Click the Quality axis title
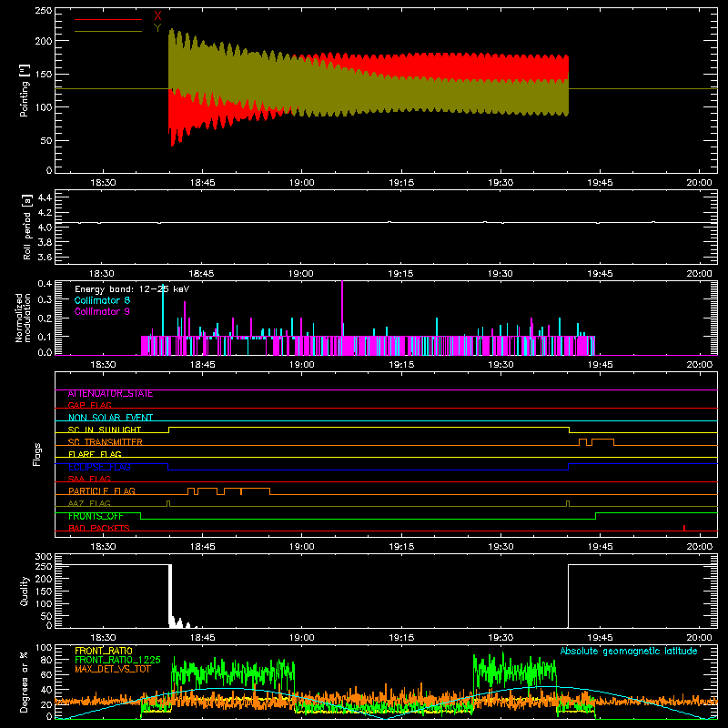Image resolution: width=728 pixels, height=728 pixels. pos(25,591)
